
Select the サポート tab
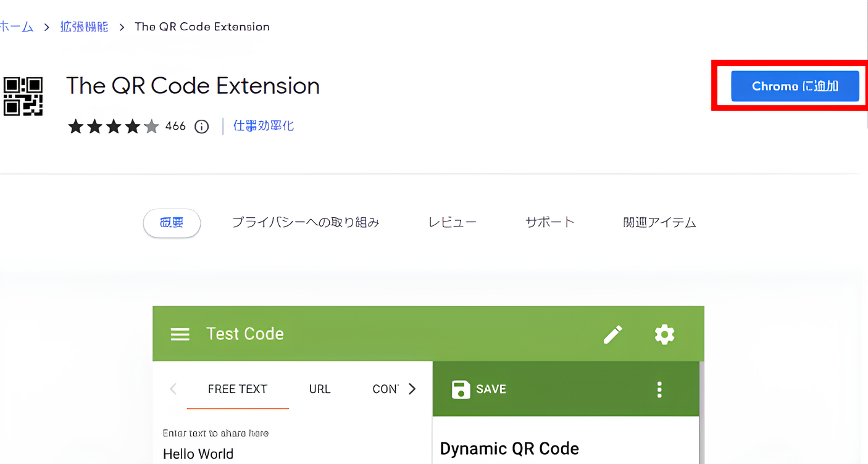pyautogui.click(x=549, y=222)
